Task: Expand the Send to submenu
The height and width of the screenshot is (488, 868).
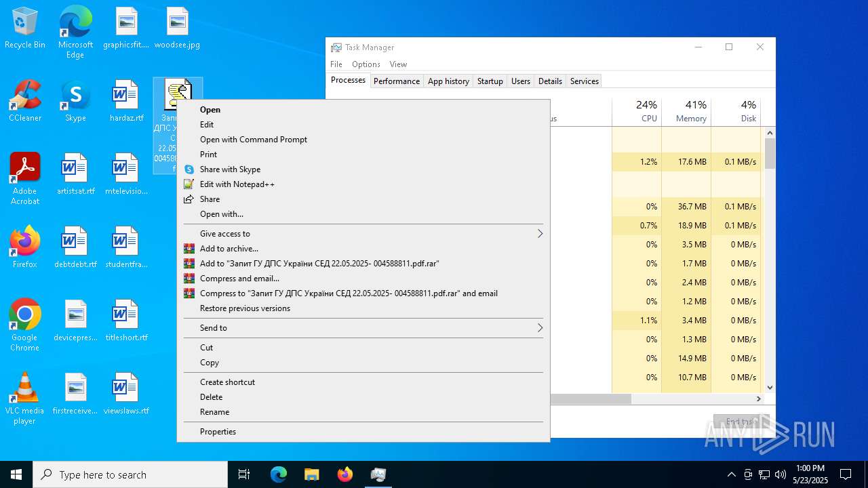Action: (363, 328)
